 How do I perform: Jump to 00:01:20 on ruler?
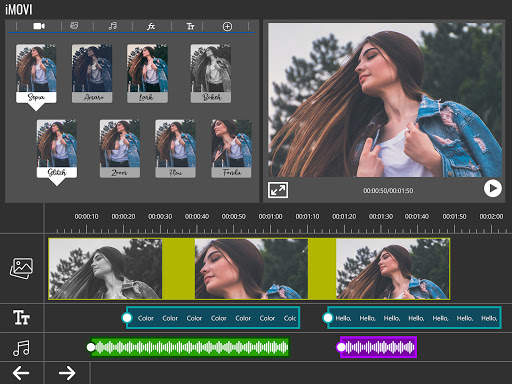coord(344,217)
